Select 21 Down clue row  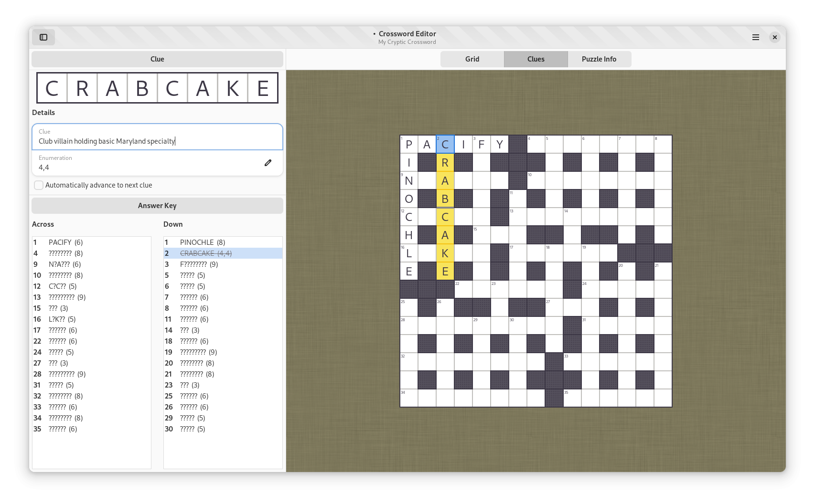[x=223, y=374]
